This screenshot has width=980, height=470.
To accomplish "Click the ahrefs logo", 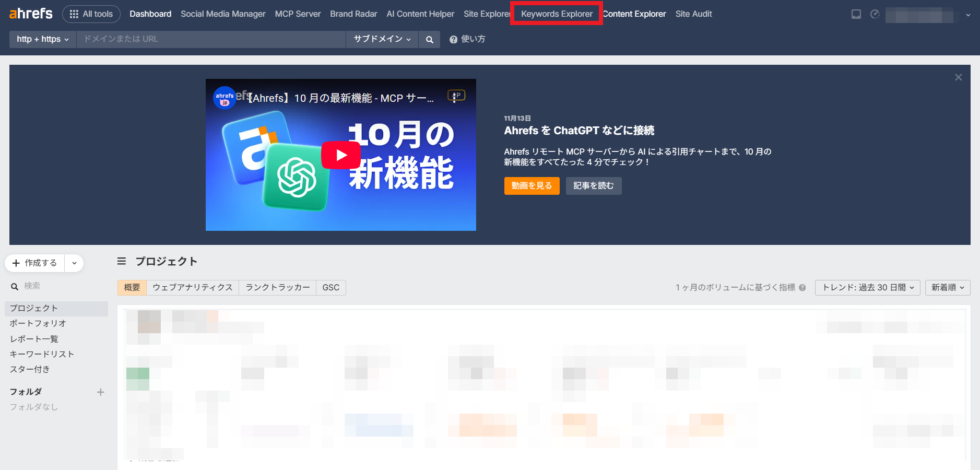I will (x=30, y=14).
